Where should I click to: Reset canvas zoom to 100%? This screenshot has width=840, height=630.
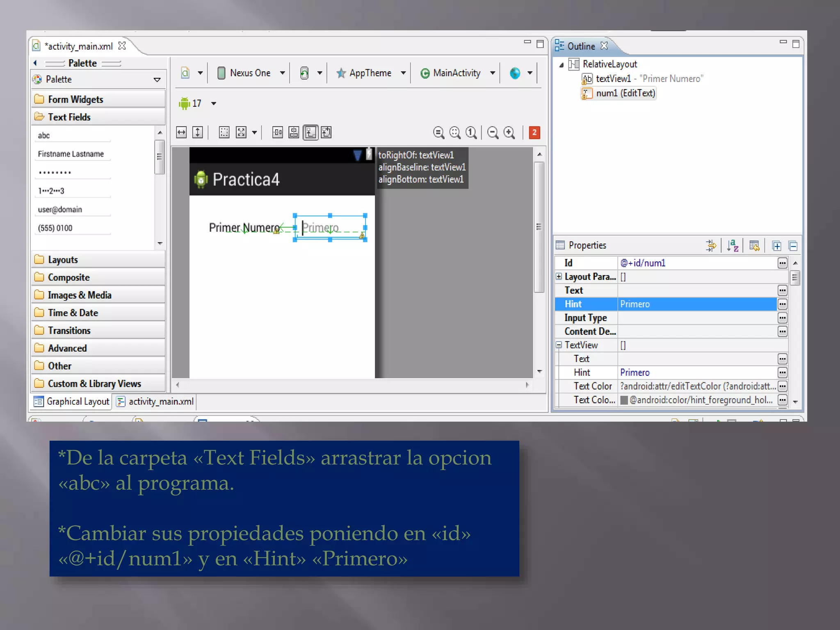click(x=471, y=132)
